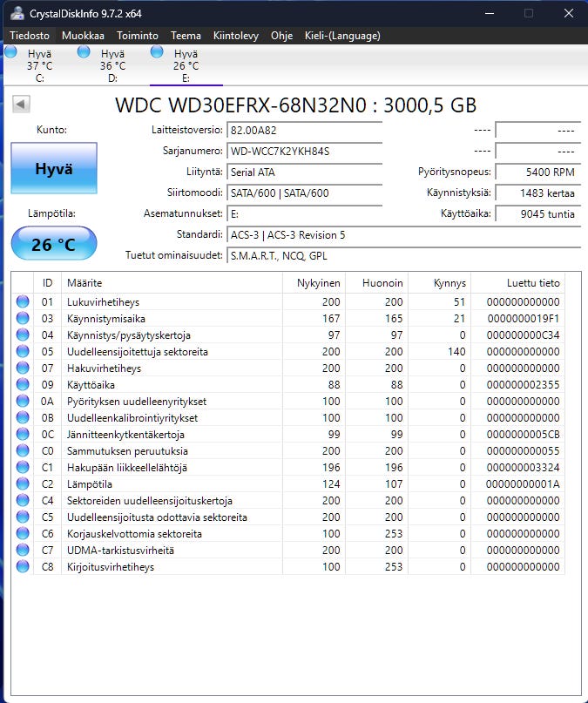Click the serial number field WD-WCC7K2YKH84S
This screenshot has height=703, width=588.
tap(304, 151)
